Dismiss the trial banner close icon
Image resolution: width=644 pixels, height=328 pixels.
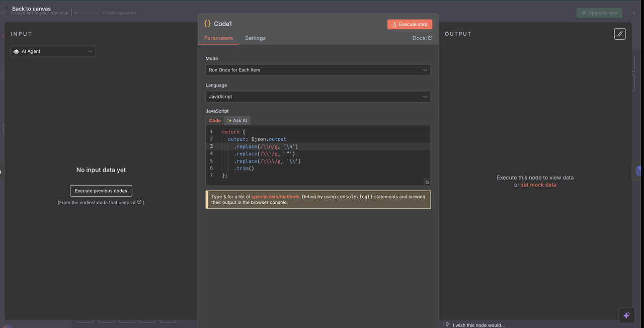pyautogui.click(x=634, y=13)
